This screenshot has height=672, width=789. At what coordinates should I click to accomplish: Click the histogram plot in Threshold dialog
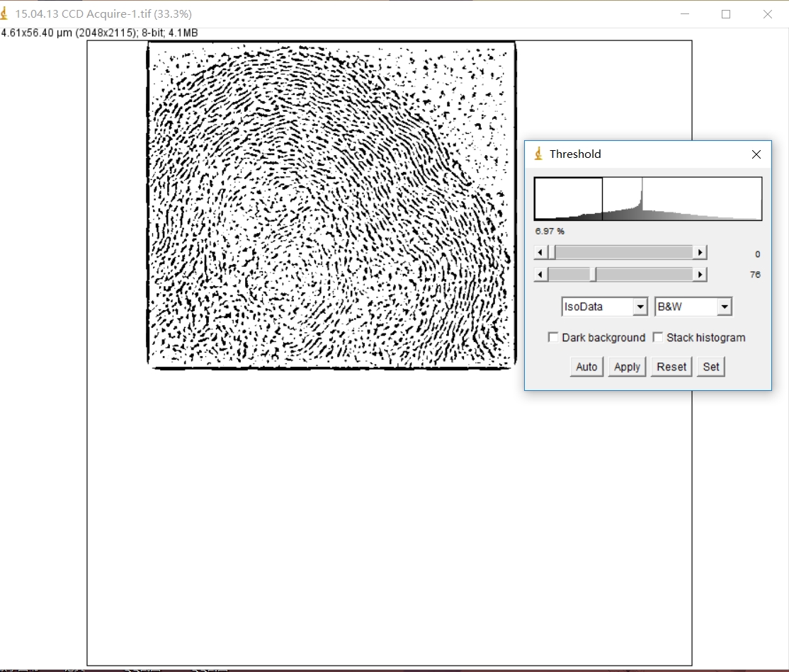coord(648,199)
